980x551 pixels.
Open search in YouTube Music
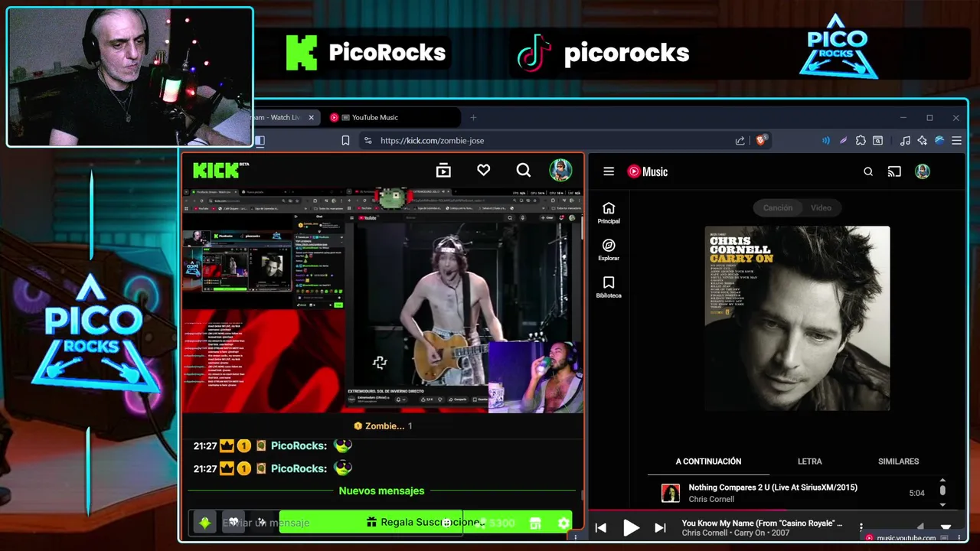pos(868,171)
